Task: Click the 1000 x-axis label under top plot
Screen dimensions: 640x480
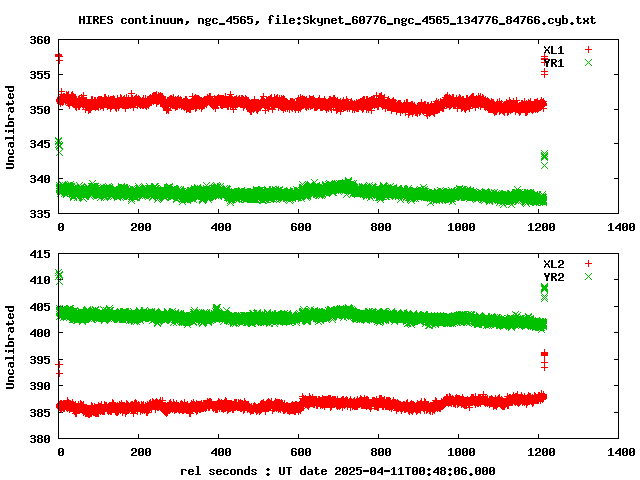Action: [x=461, y=227]
